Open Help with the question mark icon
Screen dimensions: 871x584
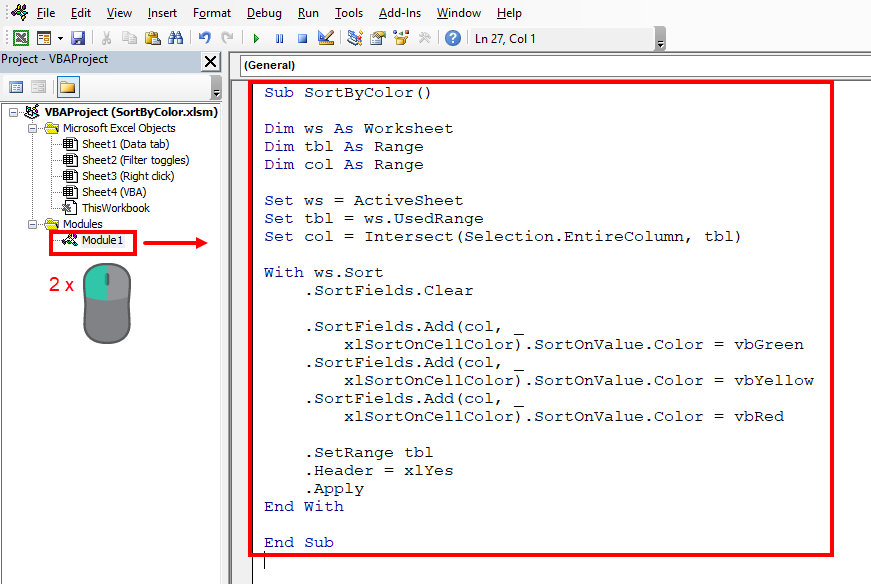pyautogui.click(x=453, y=38)
